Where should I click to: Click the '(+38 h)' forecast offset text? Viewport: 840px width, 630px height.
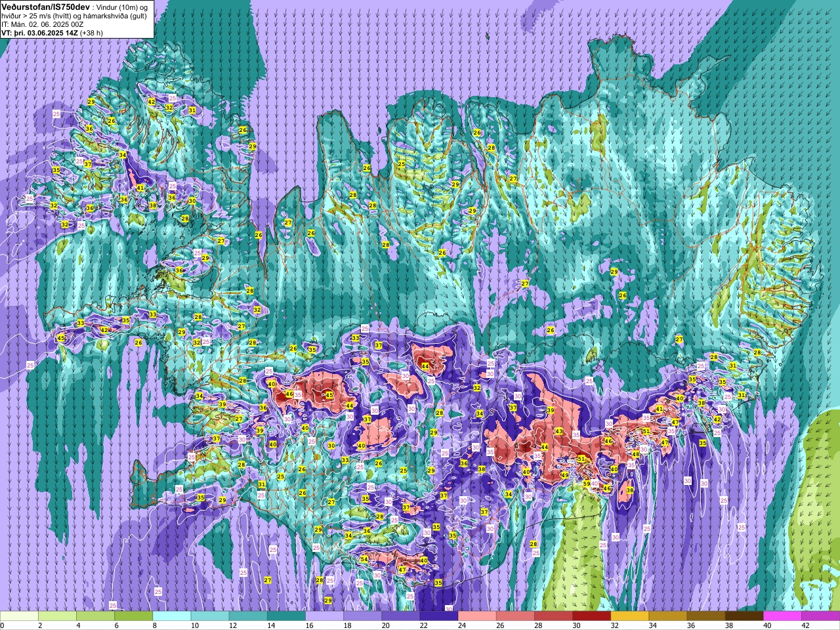tap(91, 33)
